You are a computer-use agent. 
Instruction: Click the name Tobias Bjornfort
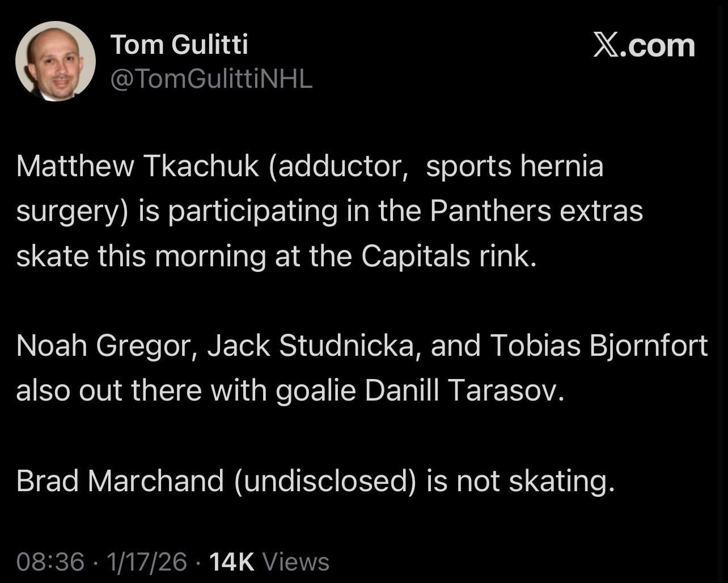click(599, 346)
